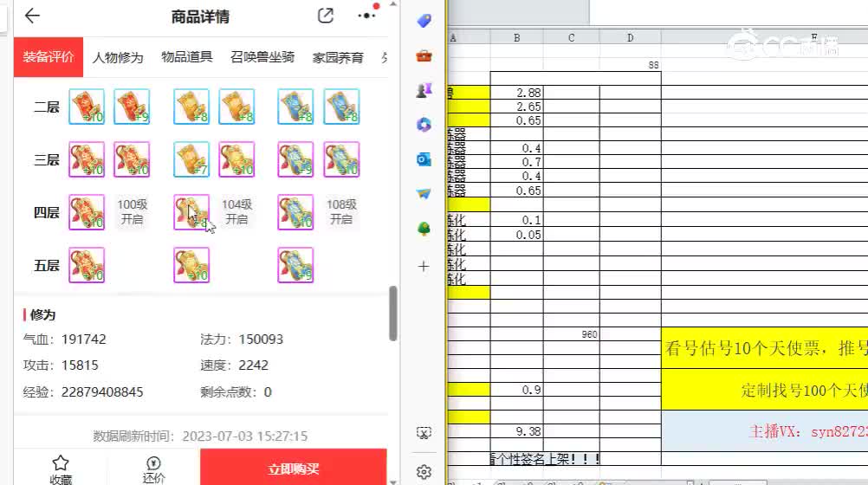Open the share icon in the header
Screen dimensions: 868x485
point(326,16)
